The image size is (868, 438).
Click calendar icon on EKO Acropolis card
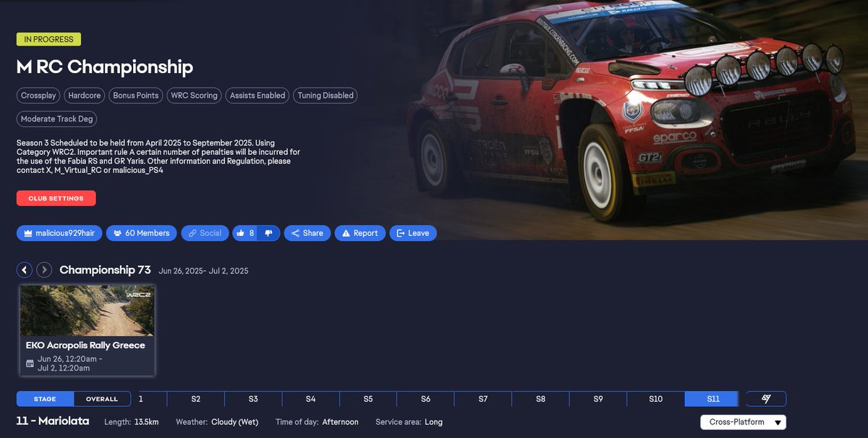[30, 363]
